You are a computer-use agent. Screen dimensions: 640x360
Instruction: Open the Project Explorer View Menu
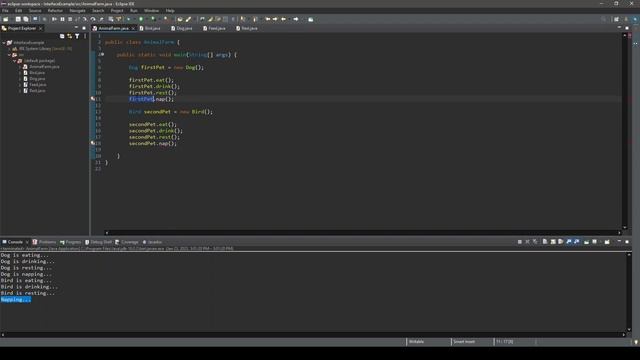click(85, 36)
